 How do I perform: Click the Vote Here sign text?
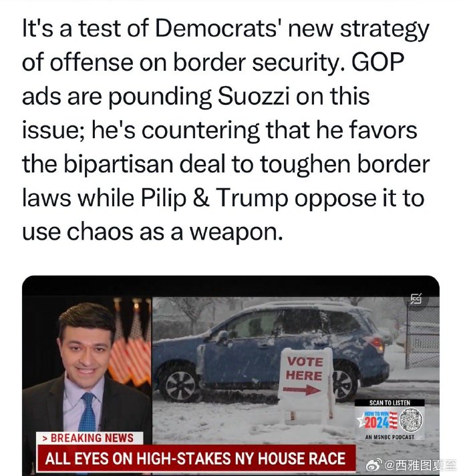(304, 369)
